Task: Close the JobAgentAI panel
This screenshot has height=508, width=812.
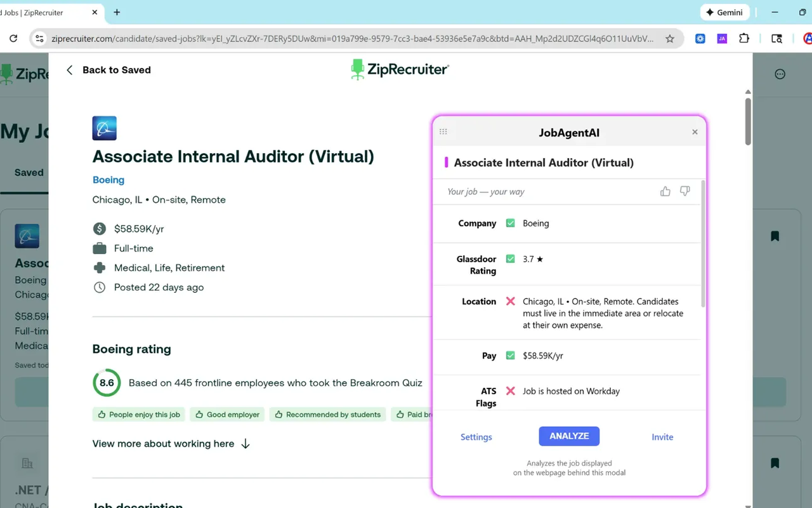Action: pyautogui.click(x=695, y=132)
